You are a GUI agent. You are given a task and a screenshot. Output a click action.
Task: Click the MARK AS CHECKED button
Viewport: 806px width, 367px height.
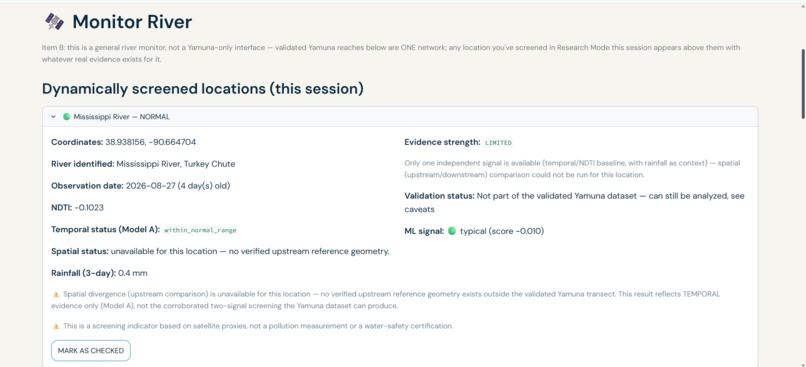(x=91, y=351)
